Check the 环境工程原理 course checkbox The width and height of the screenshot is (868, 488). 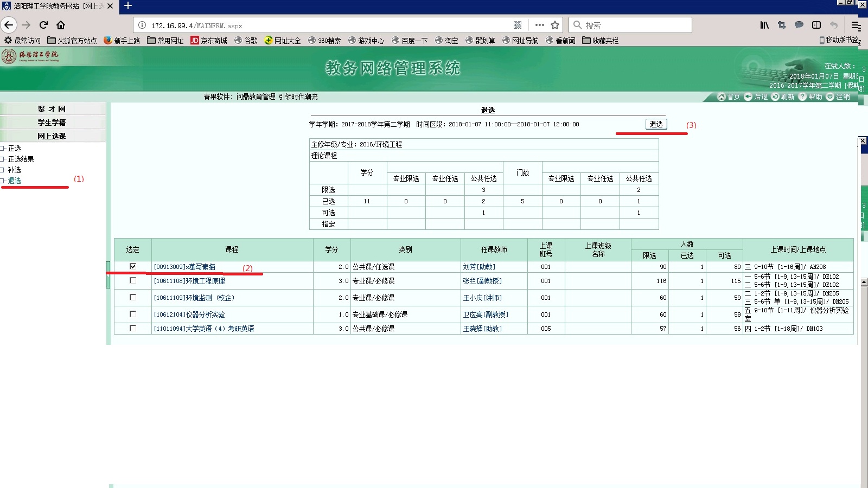(x=133, y=281)
